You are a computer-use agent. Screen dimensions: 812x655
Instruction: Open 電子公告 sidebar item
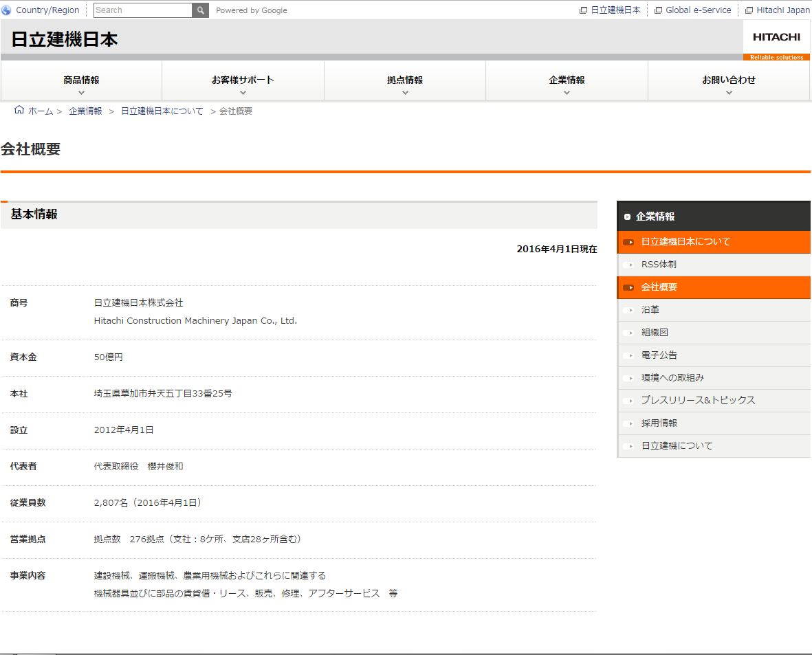point(659,355)
